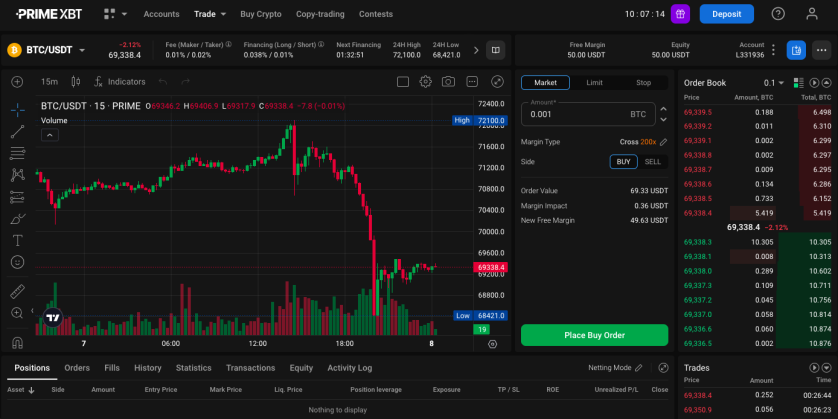Click the TradingView logo on chart
The width and height of the screenshot is (838, 419).
point(52,318)
